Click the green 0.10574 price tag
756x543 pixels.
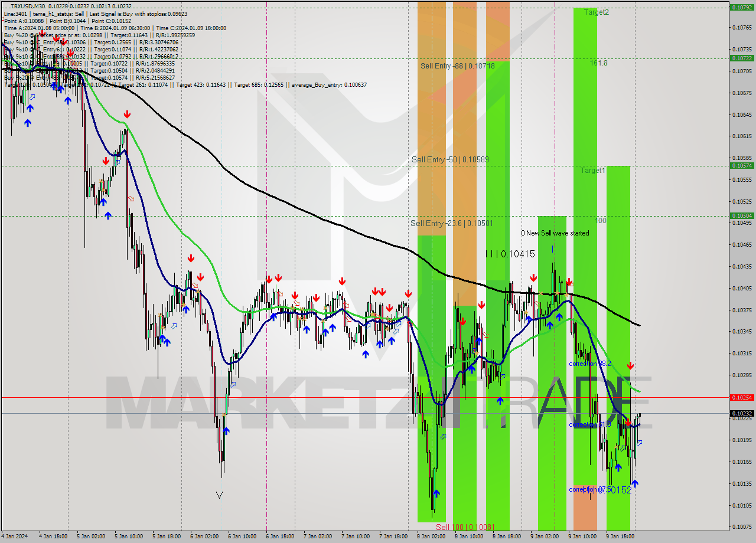(742, 165)
